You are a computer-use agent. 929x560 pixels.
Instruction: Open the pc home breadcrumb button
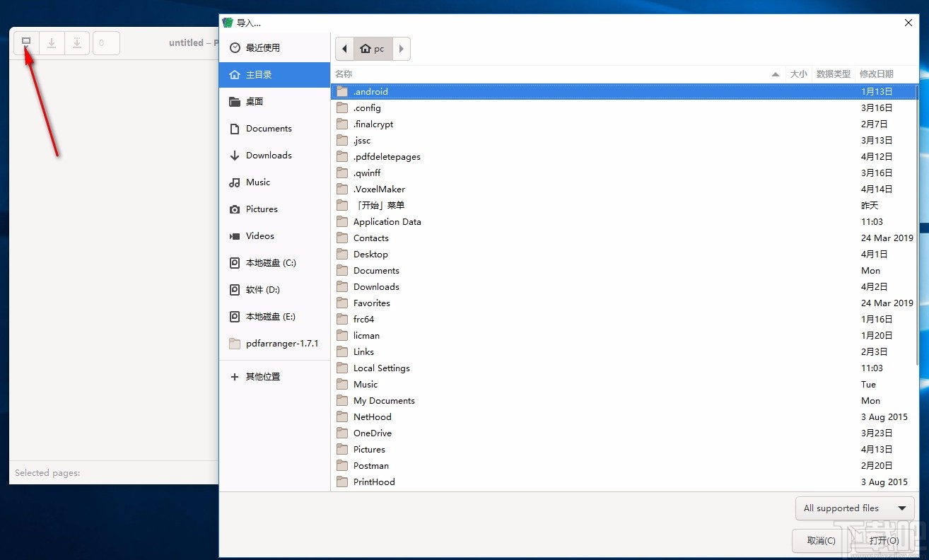tap(372, 49)
